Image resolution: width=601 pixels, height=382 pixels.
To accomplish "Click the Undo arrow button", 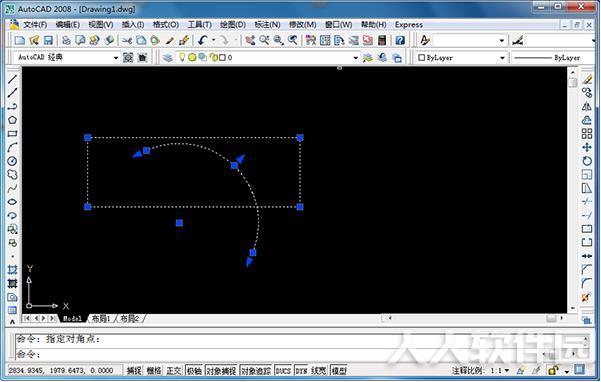I will tap(203, 40).
